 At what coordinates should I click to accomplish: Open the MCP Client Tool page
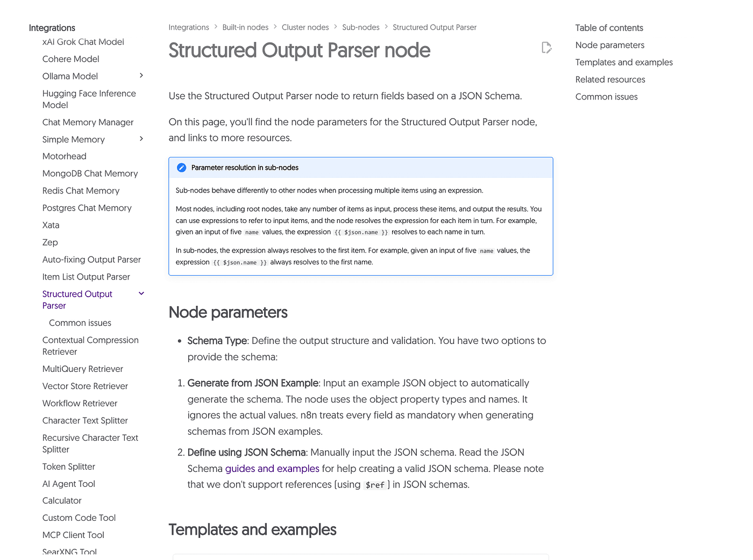[x=73, y=535]
